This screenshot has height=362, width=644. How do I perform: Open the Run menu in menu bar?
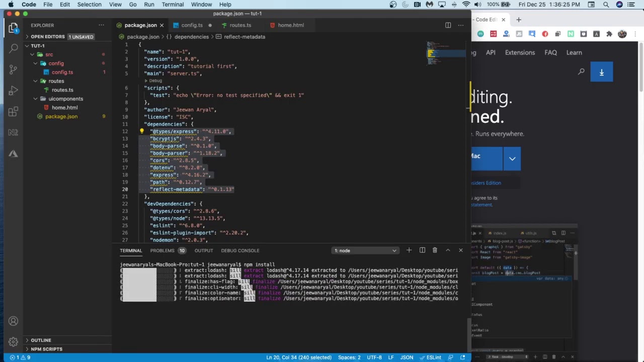pyautogui.click(x=149, y=5)
